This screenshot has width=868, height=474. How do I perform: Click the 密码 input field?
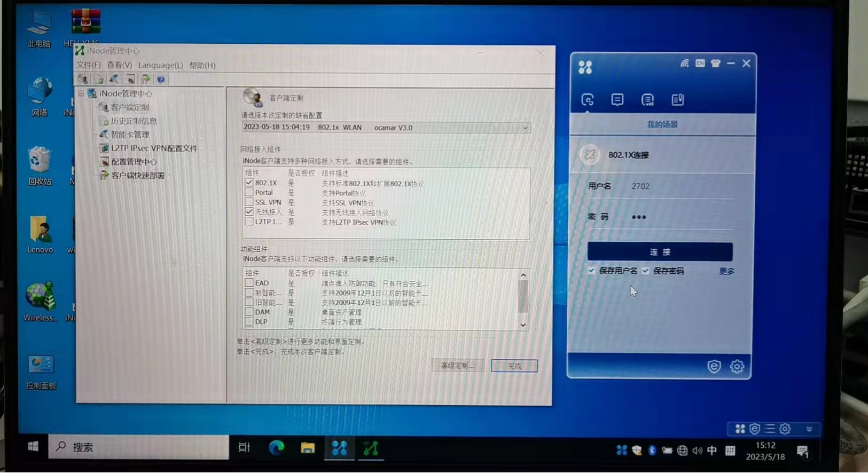click(x=681, y=217)
